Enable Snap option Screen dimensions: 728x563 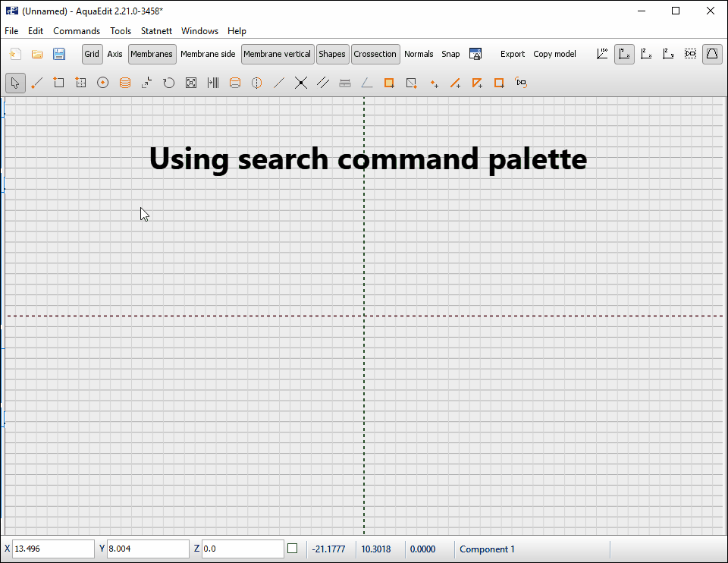point(450,54)
